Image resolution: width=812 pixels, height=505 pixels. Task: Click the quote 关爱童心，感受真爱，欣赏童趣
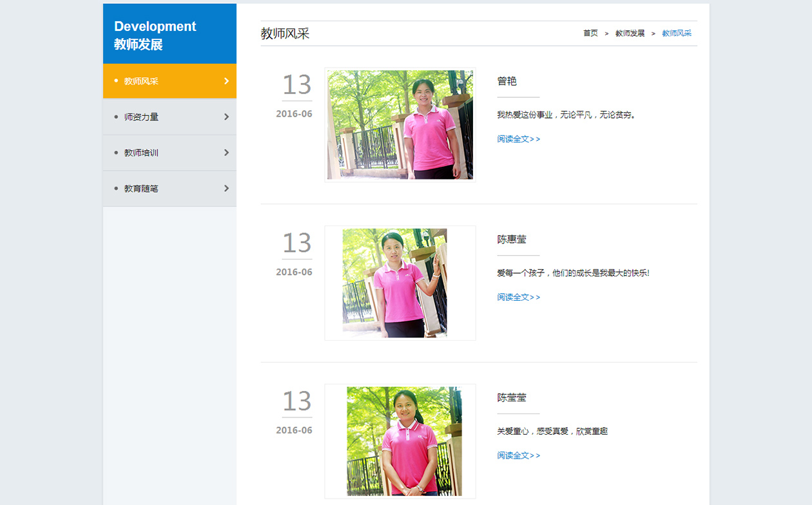point(552,432)
